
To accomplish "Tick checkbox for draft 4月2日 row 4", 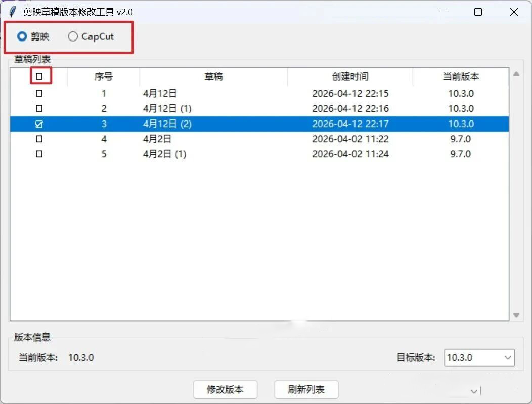I will 39,139.
